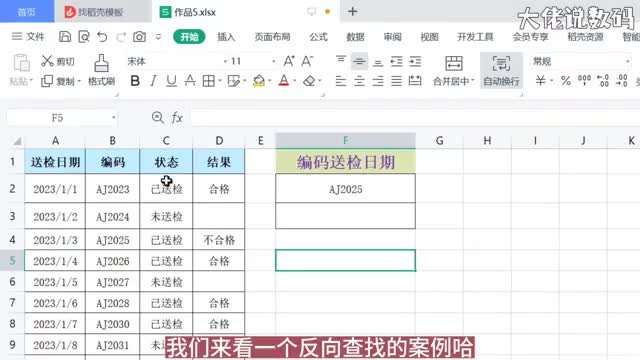Click the fill color bucket icon
The width and height of the screenshot is (640, 360).
(259, 81)
